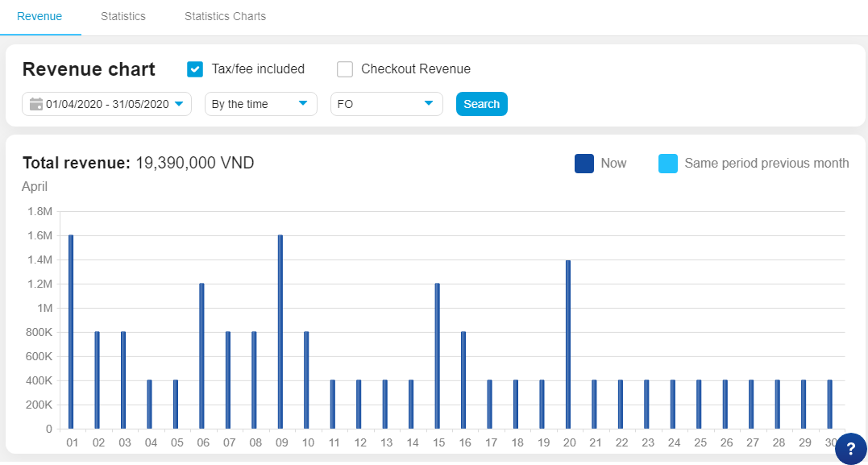Uncheck the Tax/fee included checkbox
The image size is (868, 465).
(195, 69)
